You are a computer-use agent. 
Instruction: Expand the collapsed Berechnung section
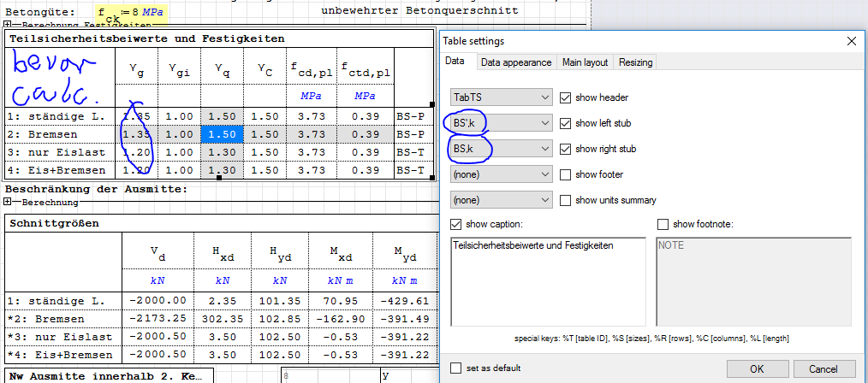(9, 203)
